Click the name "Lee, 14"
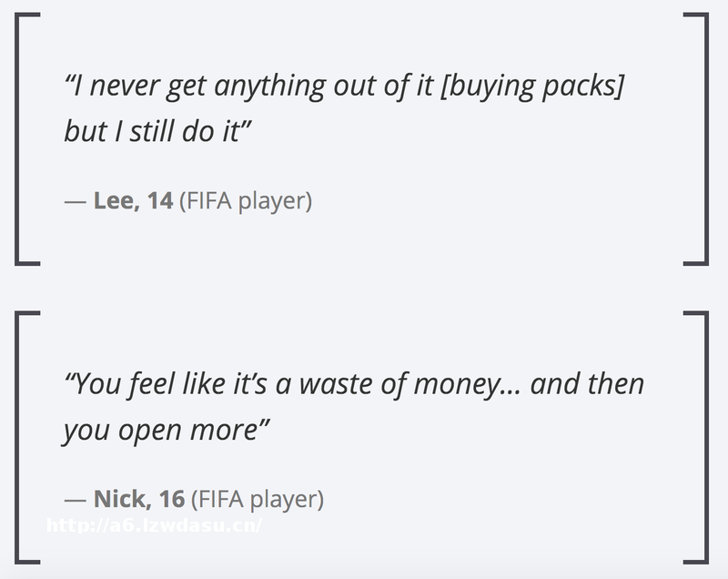This screenshot has height=579, width=728. tap(133, 200)
